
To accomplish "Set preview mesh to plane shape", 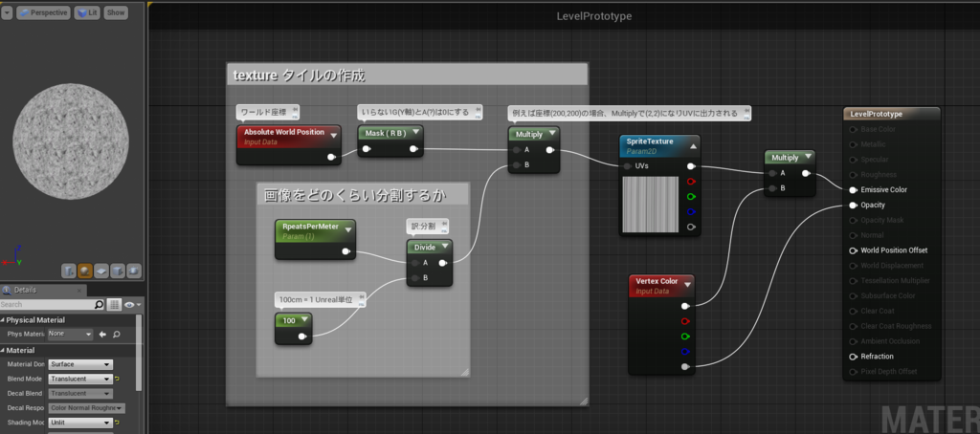I will click(x=101, y=271).
